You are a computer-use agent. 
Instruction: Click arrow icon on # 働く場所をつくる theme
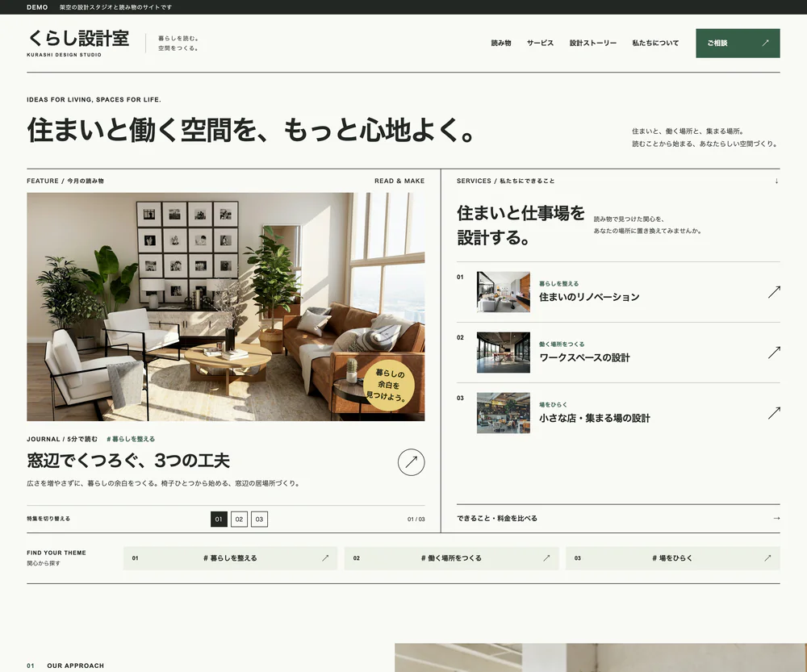(x=546, y=557)
